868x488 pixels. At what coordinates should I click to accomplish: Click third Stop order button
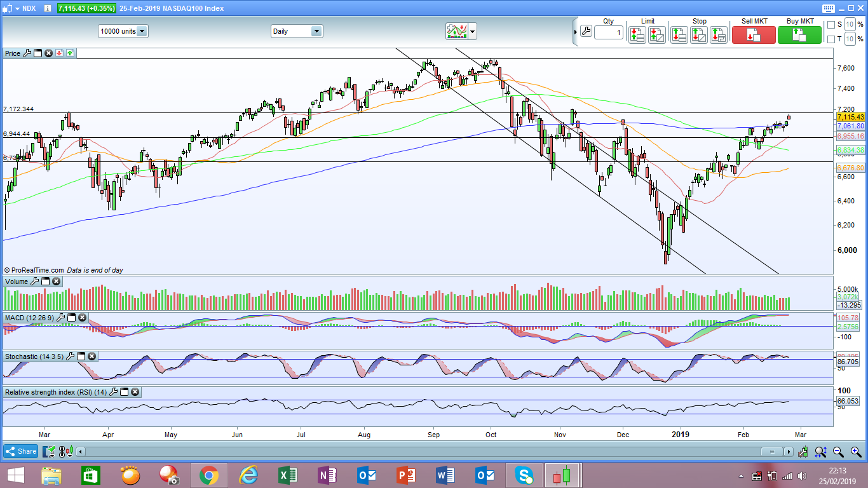click(719, 34)
